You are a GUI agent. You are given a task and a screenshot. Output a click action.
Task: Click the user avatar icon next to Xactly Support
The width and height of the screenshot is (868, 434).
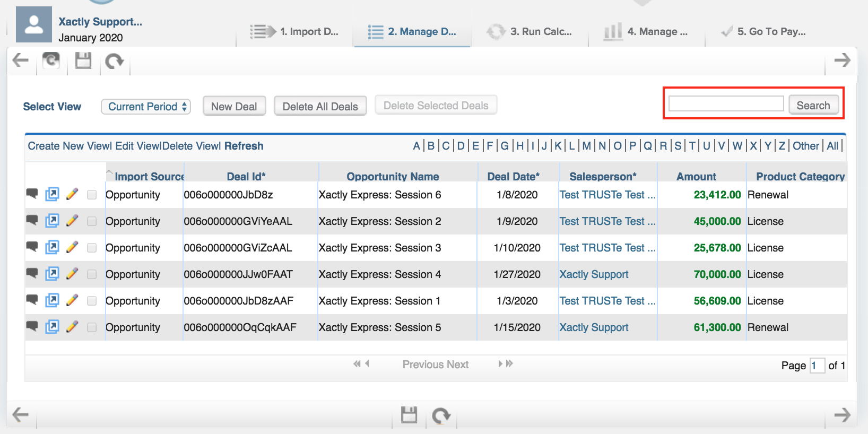point(34,24)
